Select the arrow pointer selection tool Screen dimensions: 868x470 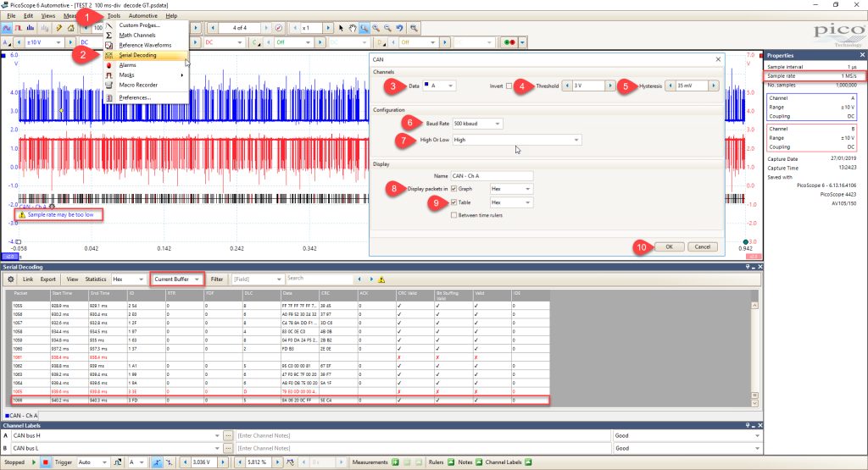(x=341, y=28)
